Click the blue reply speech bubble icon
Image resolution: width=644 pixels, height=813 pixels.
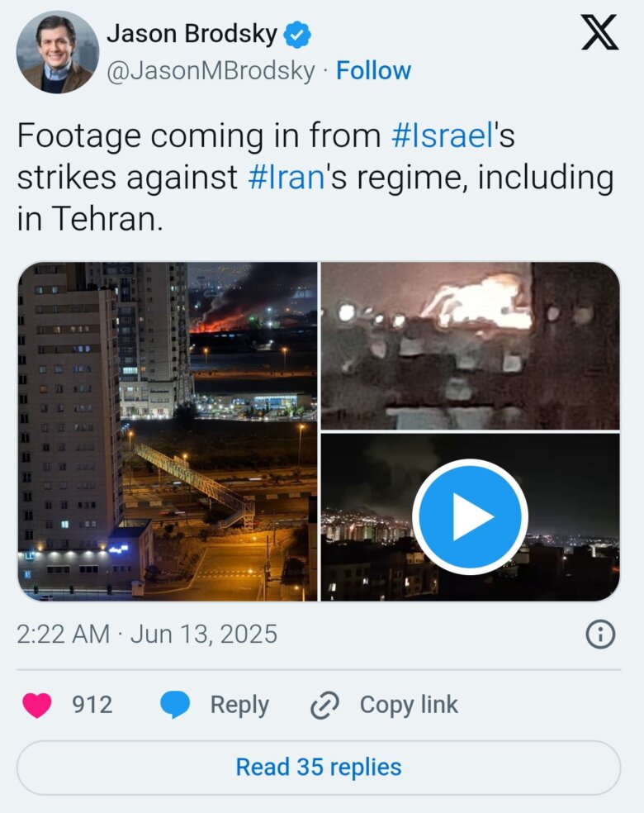click(175, 705)
